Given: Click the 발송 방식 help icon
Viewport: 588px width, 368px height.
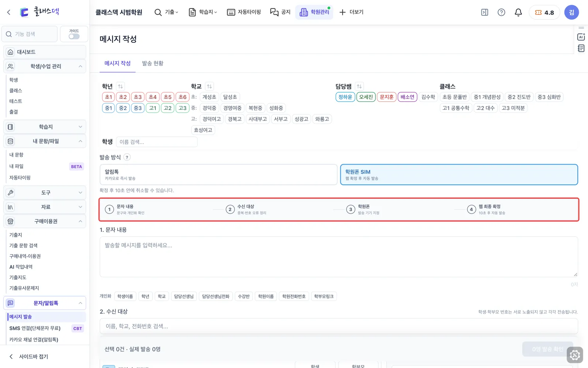Looking at the screenshot, I should [127, 158].
